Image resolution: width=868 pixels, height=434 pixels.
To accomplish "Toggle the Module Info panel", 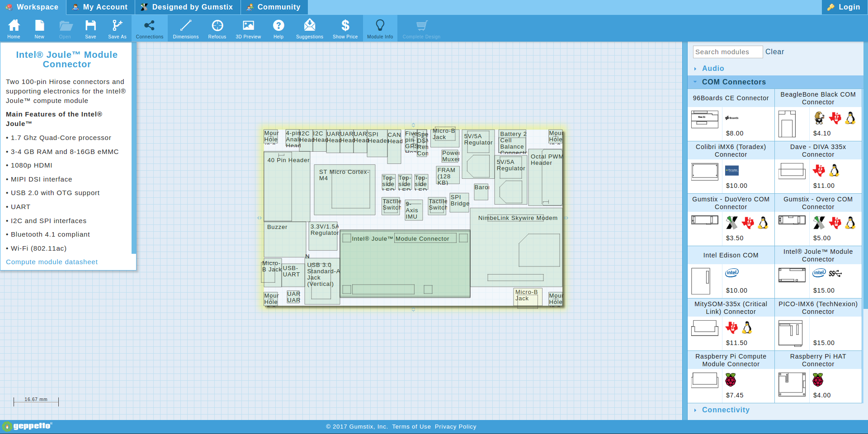I will pyautogui.click(x=380, y=29).
